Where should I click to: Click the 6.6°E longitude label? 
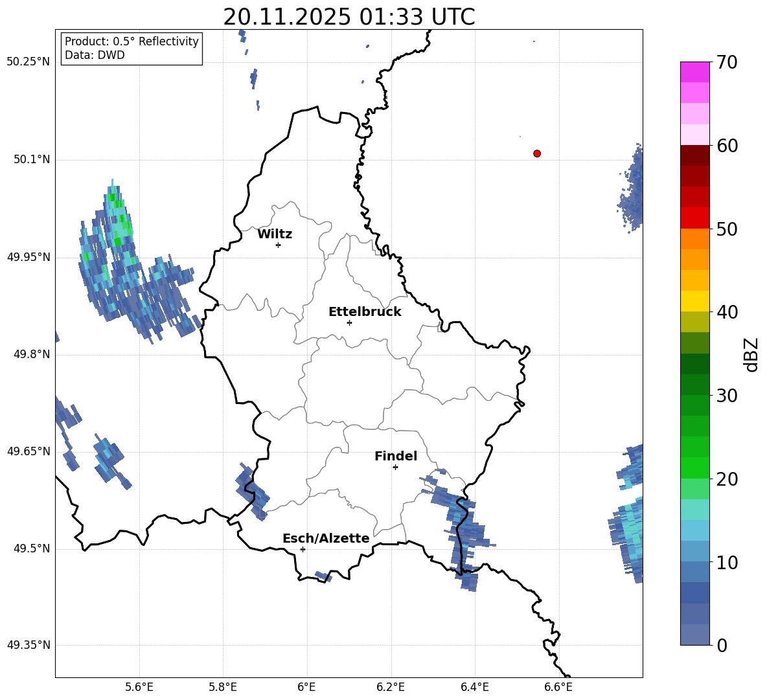click(x=558, y=687)
